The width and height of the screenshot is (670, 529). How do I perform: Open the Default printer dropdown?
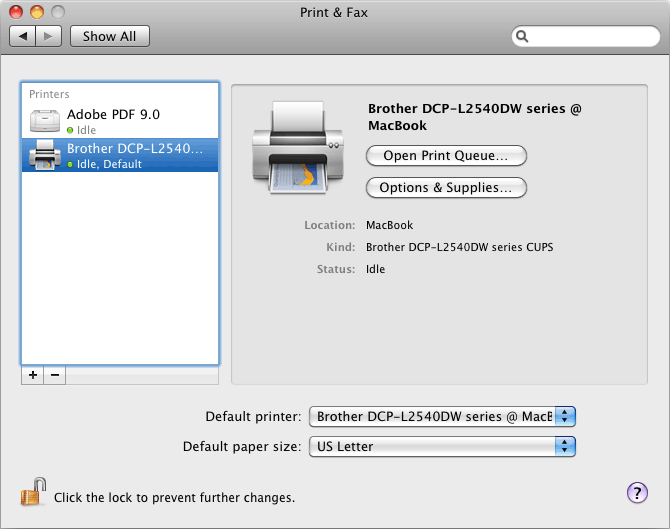coord(442,417)
